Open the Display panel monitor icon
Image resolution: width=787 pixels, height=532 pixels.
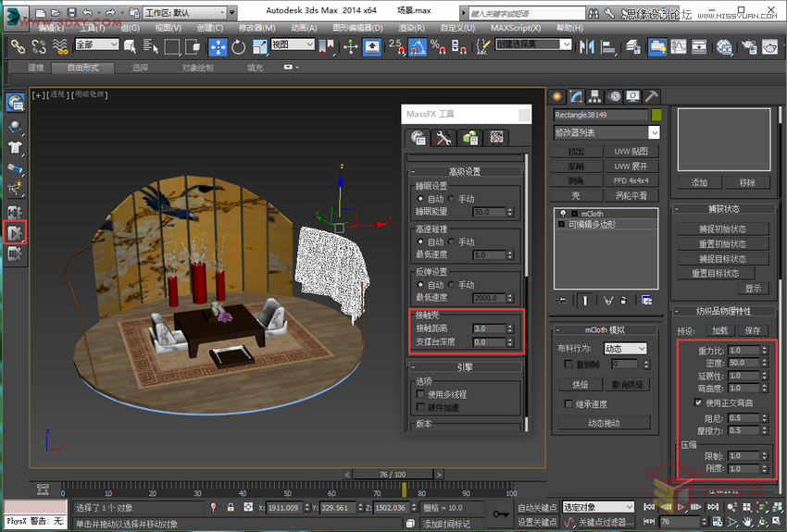(632, 96)
